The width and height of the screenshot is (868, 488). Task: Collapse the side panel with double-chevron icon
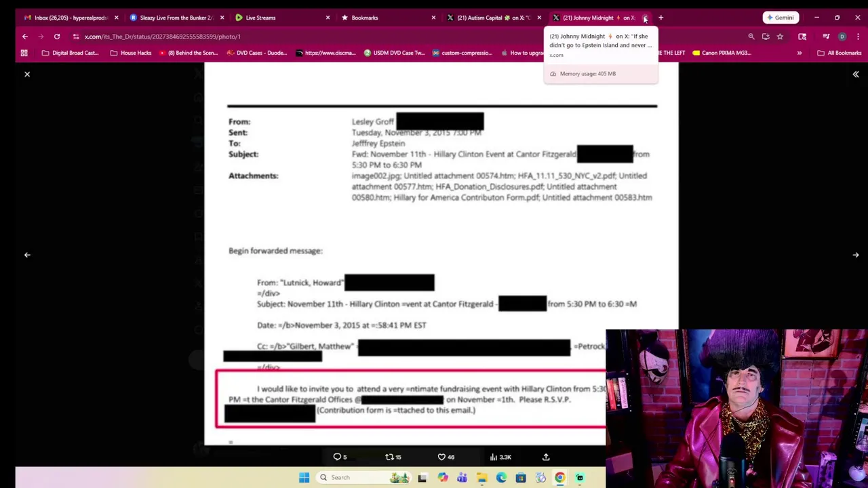tap(856, 74)
